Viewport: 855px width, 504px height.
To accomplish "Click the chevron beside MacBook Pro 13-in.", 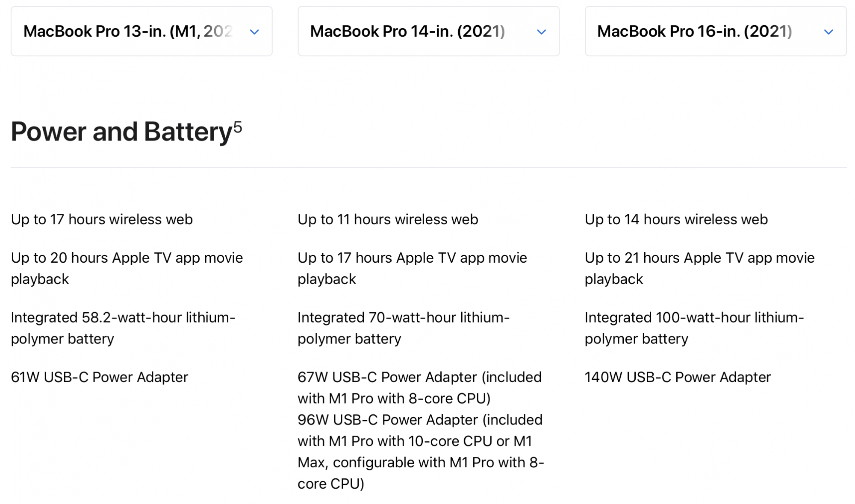I will click(254, 32).
